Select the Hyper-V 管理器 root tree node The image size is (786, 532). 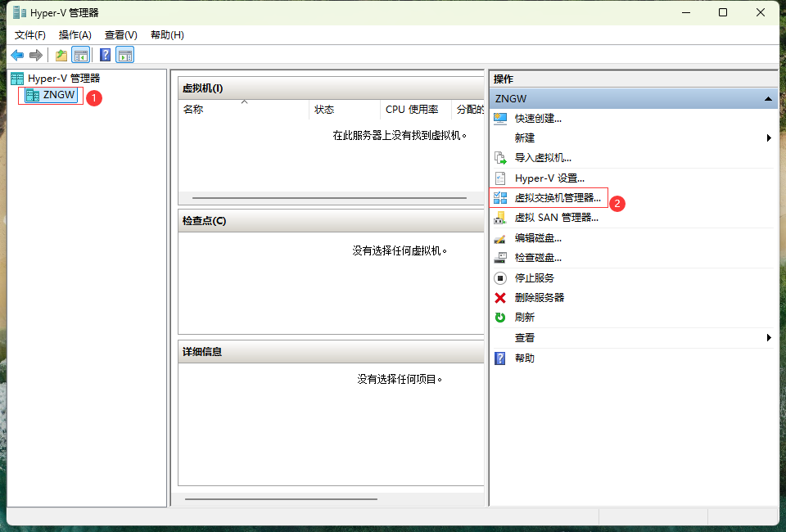[x=63, y=79]
